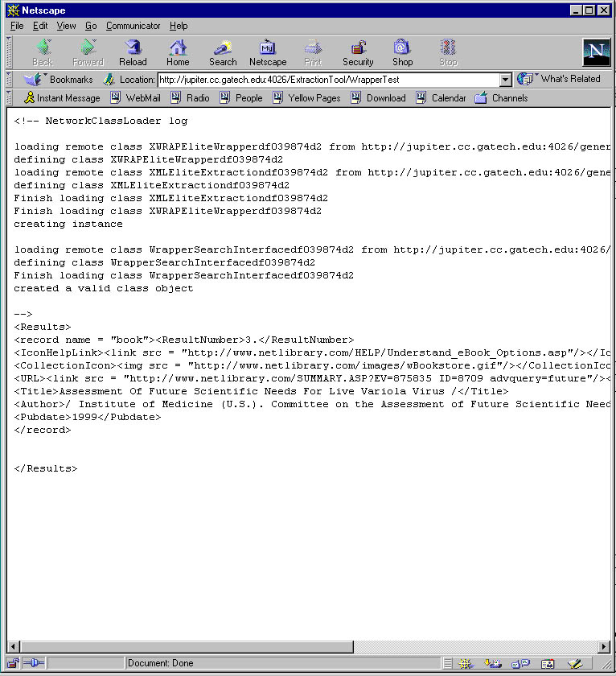Viewport: 616px width, 676px height.
Task: Open the Search toolbar button
Action: pos(223,52)
